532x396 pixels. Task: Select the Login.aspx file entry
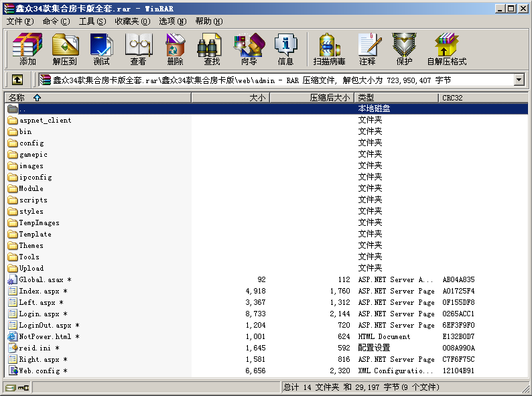pos(39,314)
